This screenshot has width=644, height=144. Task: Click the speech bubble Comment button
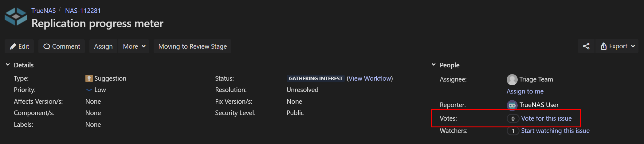click(62, 46)
